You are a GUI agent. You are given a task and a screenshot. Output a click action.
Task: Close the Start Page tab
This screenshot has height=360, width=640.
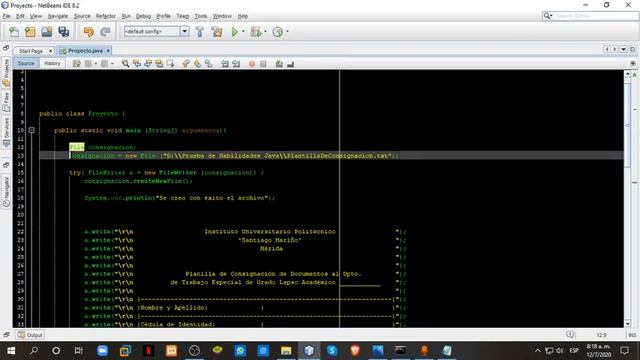[x=50, y=51]
